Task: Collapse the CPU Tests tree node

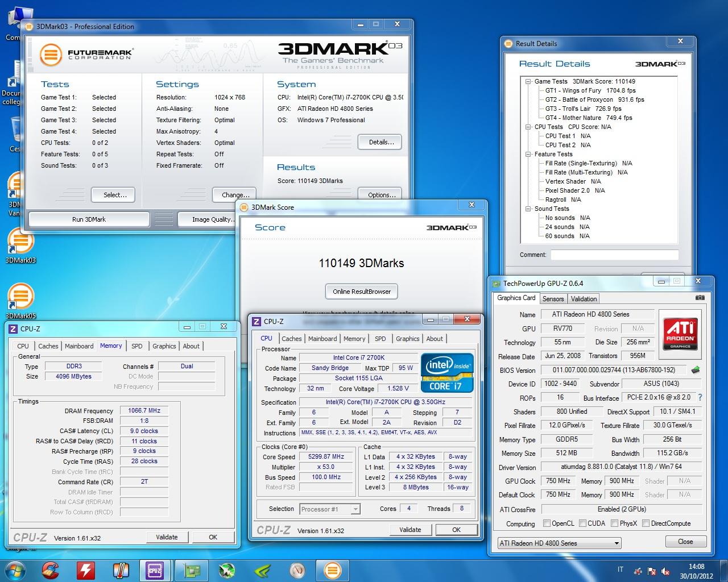Action: point(528,127)
